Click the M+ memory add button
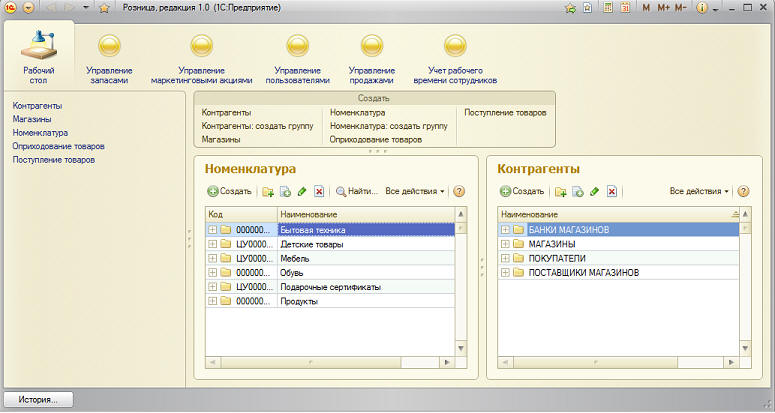The height and width of the screenshot is (413, 775). coord(663,8)
